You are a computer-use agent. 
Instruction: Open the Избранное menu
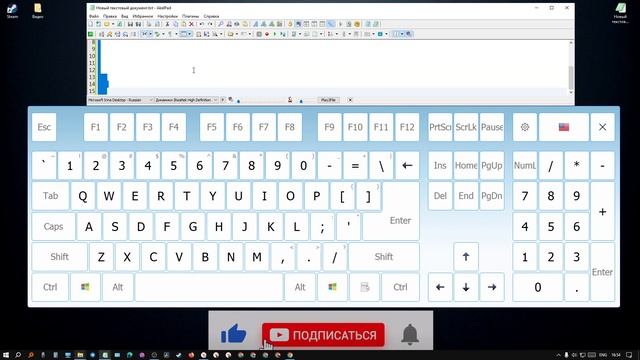click(x=143, y=16)
